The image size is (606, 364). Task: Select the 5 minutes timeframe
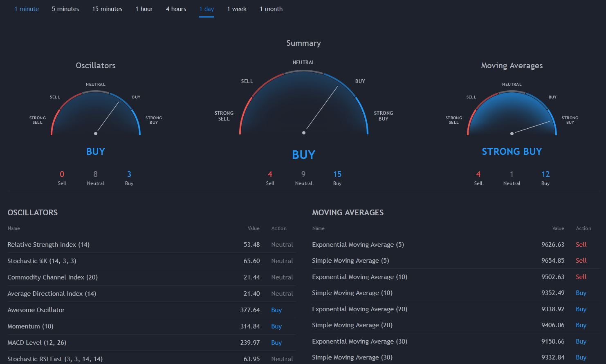click(x=65, y=9)
